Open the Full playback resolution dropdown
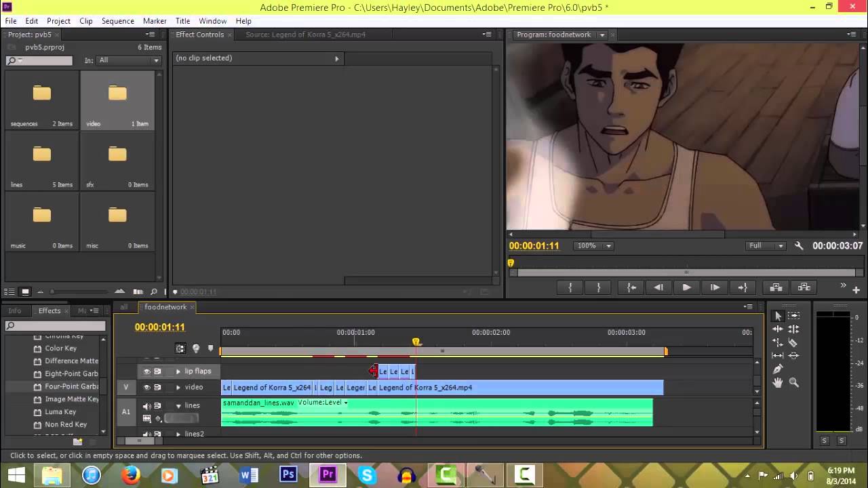 [766, 246]
